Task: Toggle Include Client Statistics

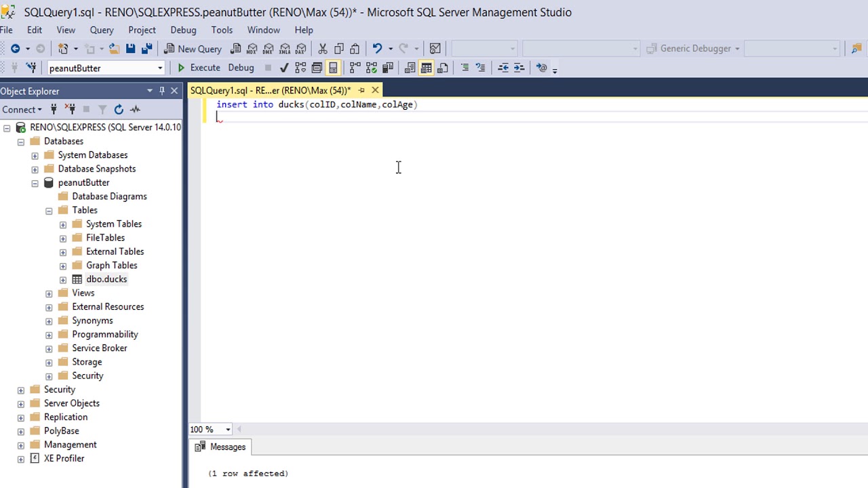Action: pyautogui.click(x=388, y=68)
